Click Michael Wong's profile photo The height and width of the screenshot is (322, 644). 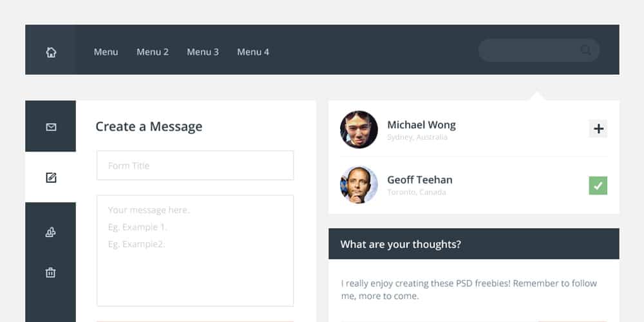pyautogui.click(x=359, y=129)
